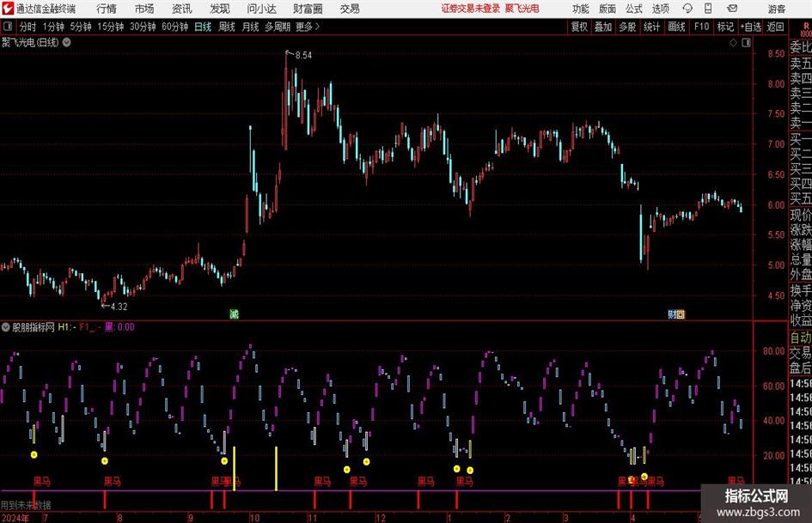The image size is (812, 523).
Task: Click the 聚飞光电 stock name in title bar
Action: point(522,9)
